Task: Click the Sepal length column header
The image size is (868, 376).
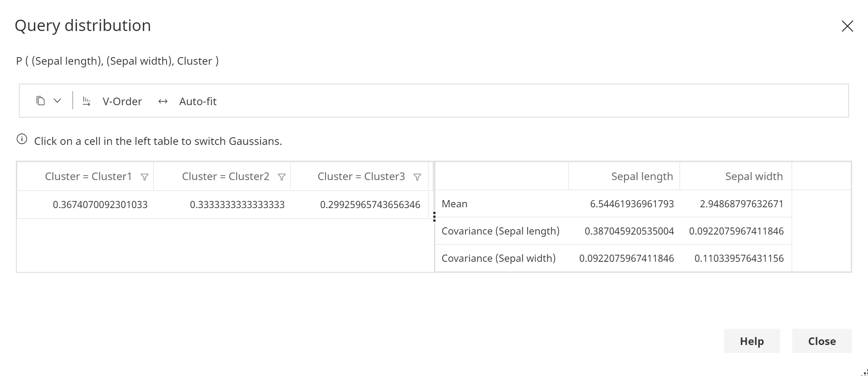Action: pyautogui.click(x=642, y=176)
